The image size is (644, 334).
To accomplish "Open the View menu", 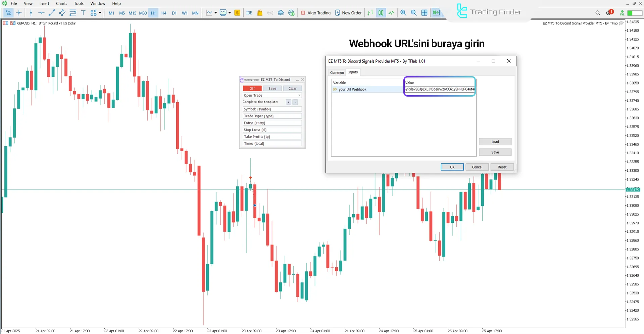I will tap(28, 3).
